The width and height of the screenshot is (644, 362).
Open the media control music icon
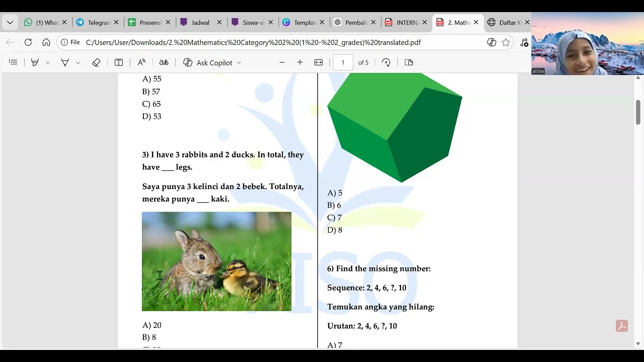[x=524, y=42]
